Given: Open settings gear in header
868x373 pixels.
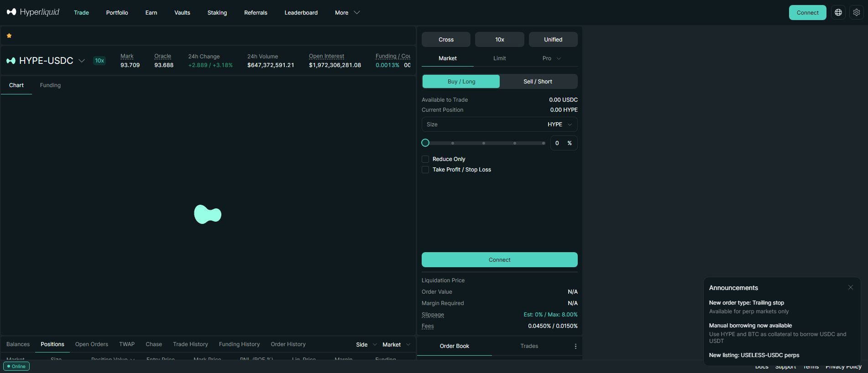Looking at the screenshot, I should coord(857,13).
